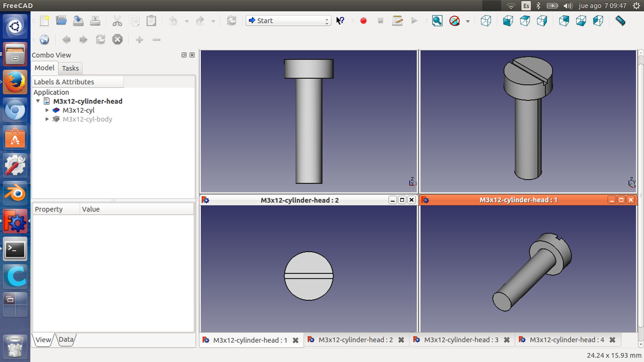Open the Start workbench selector dropdown
Screen dimensions: 644x362
(x=288, y=21)
